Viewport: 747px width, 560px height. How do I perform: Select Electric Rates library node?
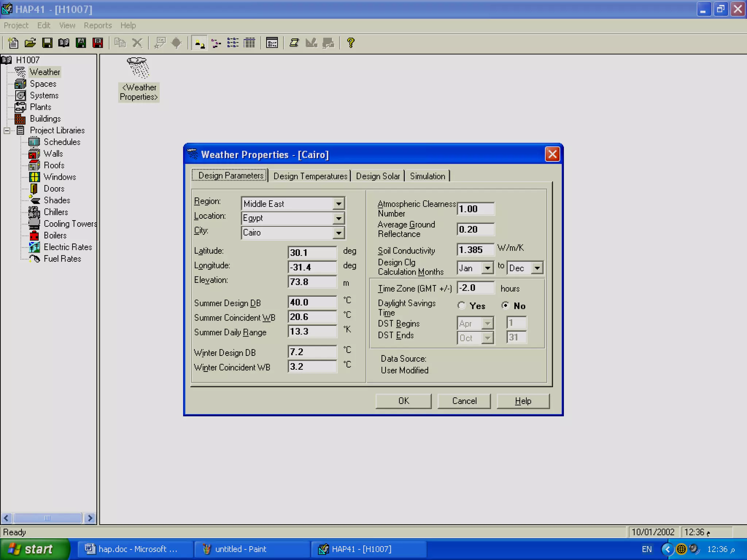click(67, 247)
